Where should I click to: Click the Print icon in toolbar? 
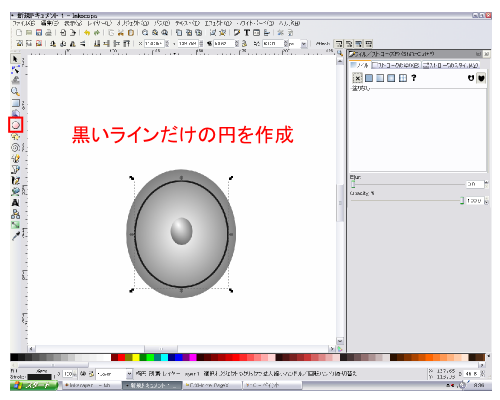coord(48,33)
